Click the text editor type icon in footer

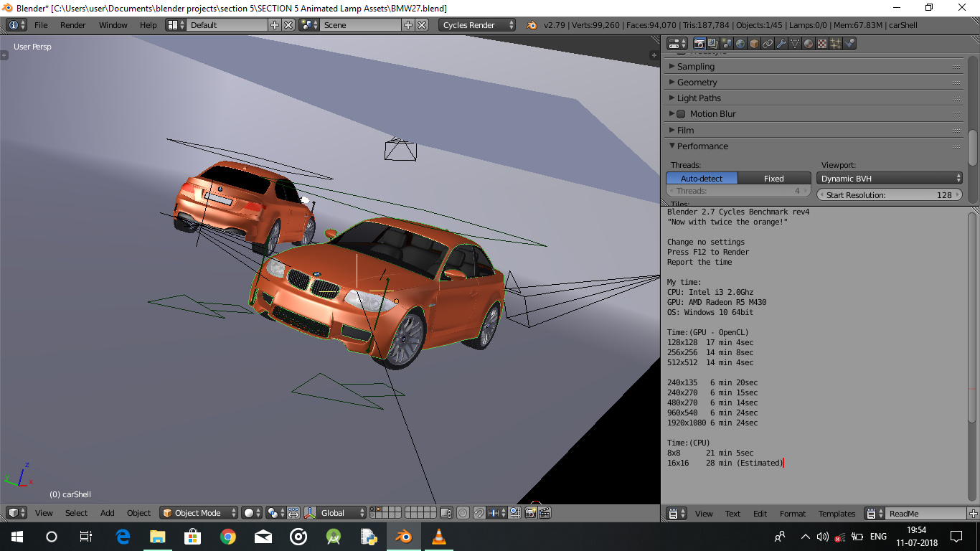(677, 514)
